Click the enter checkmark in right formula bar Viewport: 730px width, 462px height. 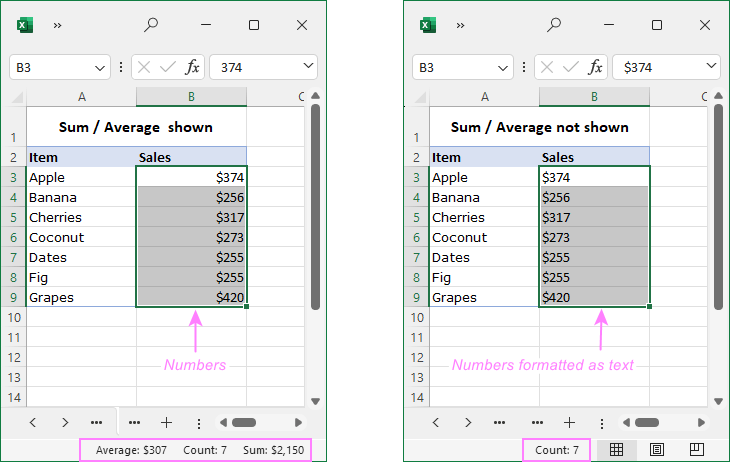(571, 67)
